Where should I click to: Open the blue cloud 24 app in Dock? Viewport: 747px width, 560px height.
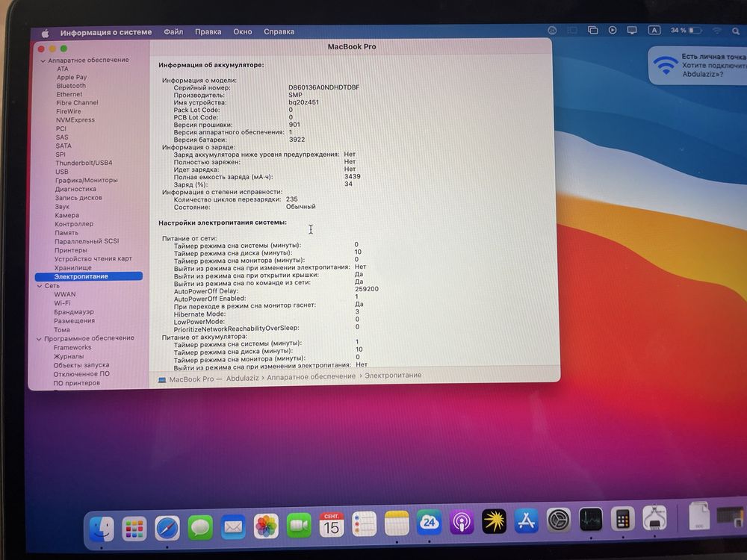430,523
